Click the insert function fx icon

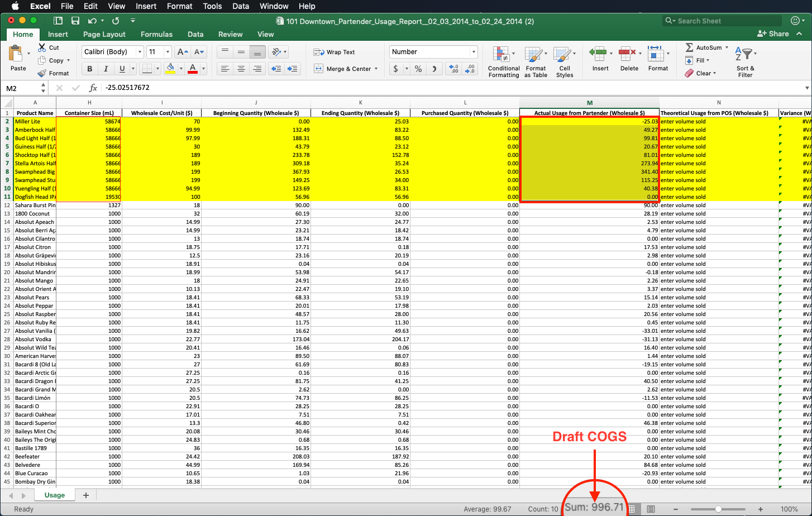[93, 88]
